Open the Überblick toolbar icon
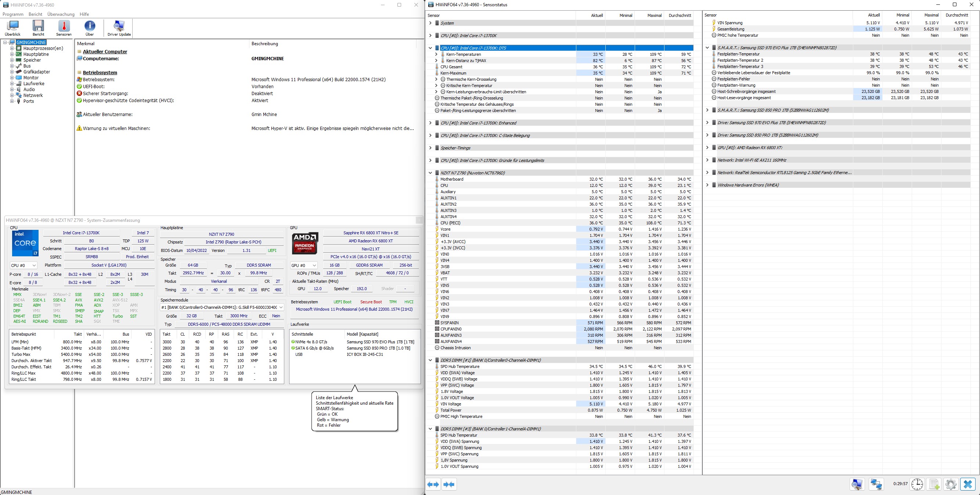Screen dimensions: 980x495 point(12,28)
